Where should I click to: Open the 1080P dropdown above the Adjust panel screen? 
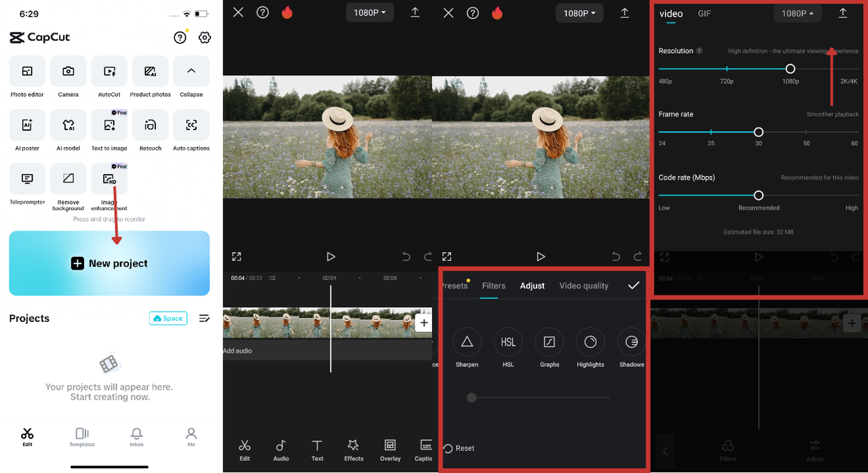(580, 13)
